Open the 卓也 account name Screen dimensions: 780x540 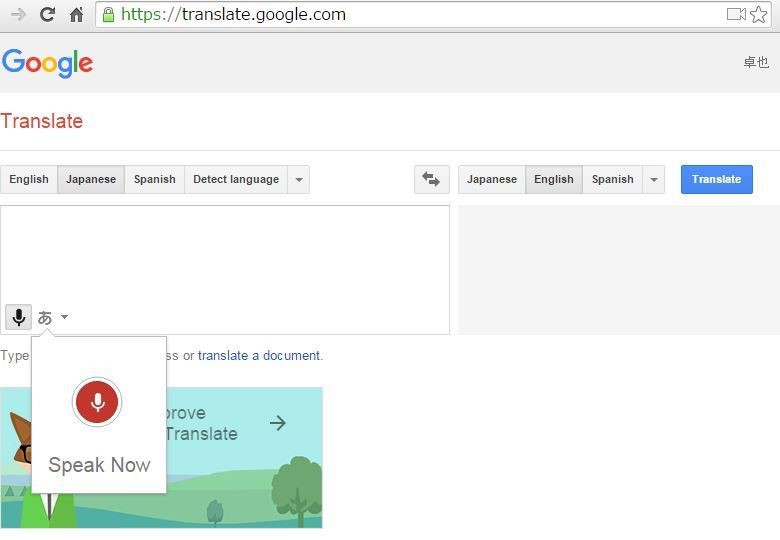[x=756, y=62]
